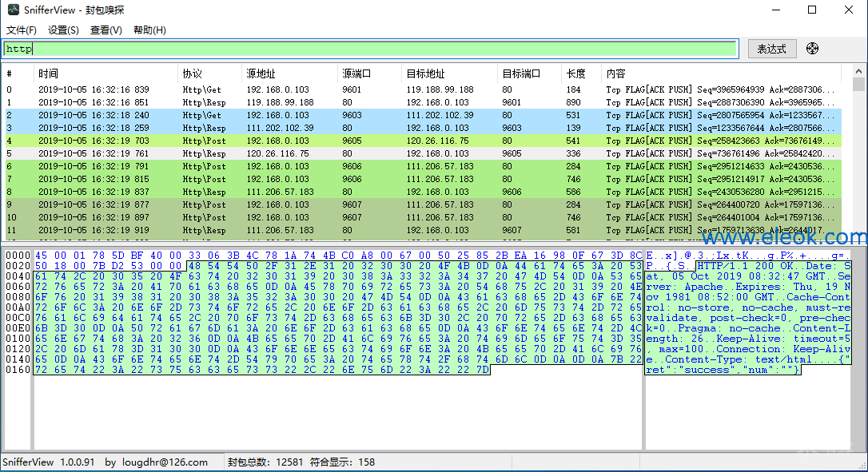Click hex offset 0040 row label

click(18, 276)
